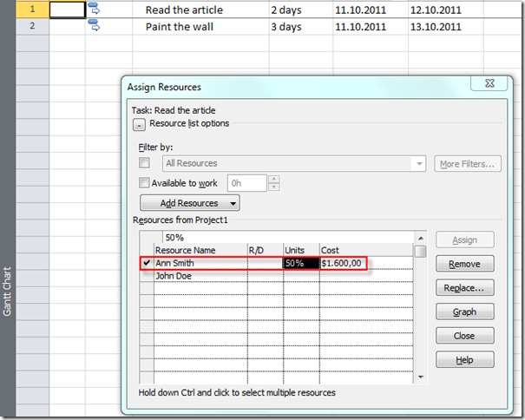
Task: Click the checkmark next to Ann Smith
Action: click(x=145, y=263)
